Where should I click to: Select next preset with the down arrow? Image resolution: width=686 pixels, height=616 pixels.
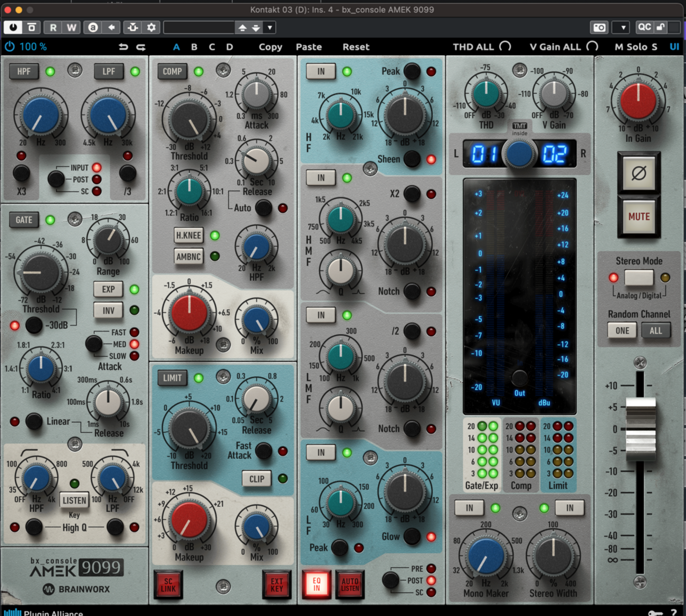click(x=256, y=27)
